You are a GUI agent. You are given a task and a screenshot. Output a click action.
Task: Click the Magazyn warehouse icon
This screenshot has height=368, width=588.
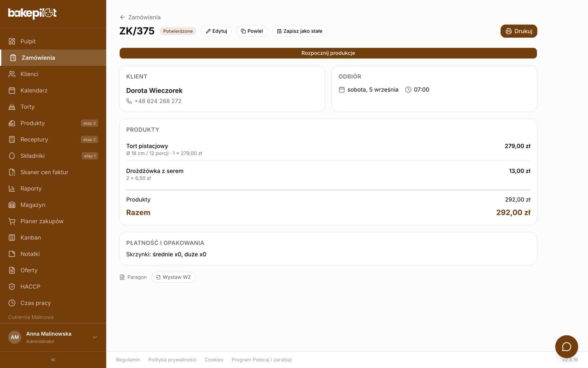[12, 205]
